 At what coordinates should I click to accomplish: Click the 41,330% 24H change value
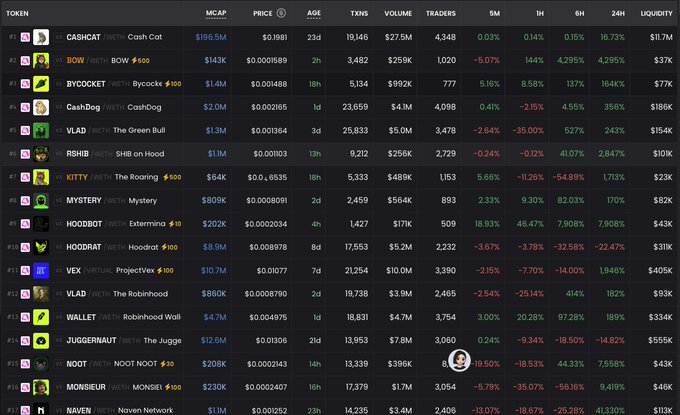click(x=610, y=410)
